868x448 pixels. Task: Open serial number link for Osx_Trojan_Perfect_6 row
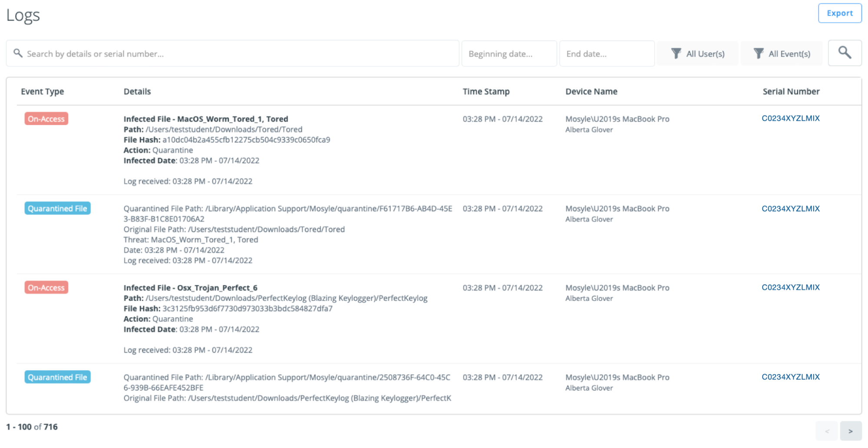pos(790,287)
